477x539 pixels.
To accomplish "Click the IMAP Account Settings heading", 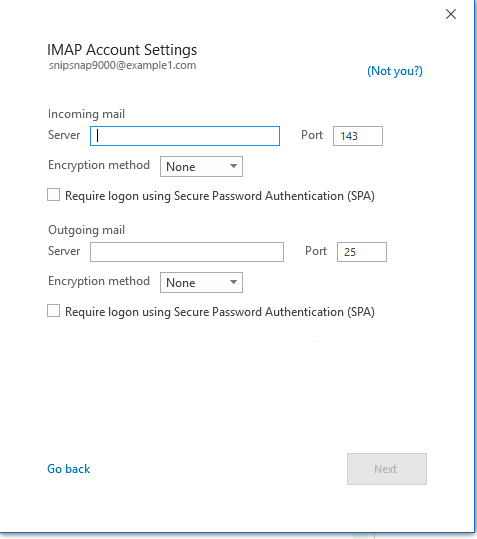I will tap(122, 50).
